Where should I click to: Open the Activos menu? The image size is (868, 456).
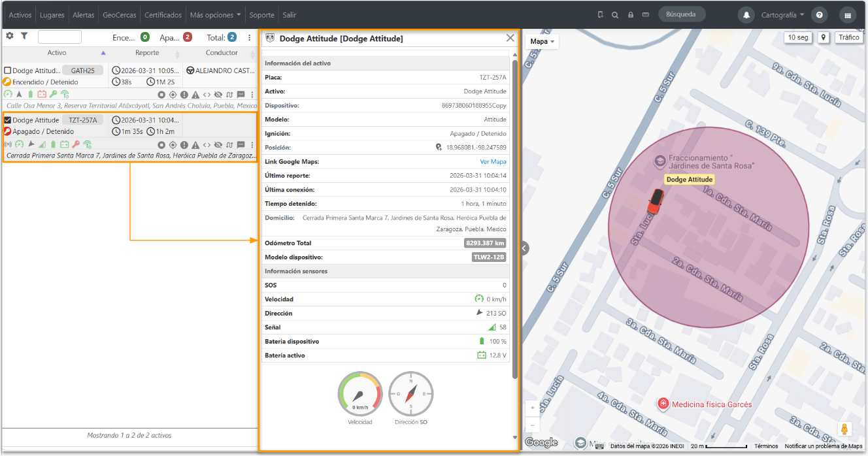pyautogui.click(x=20, y=15)
